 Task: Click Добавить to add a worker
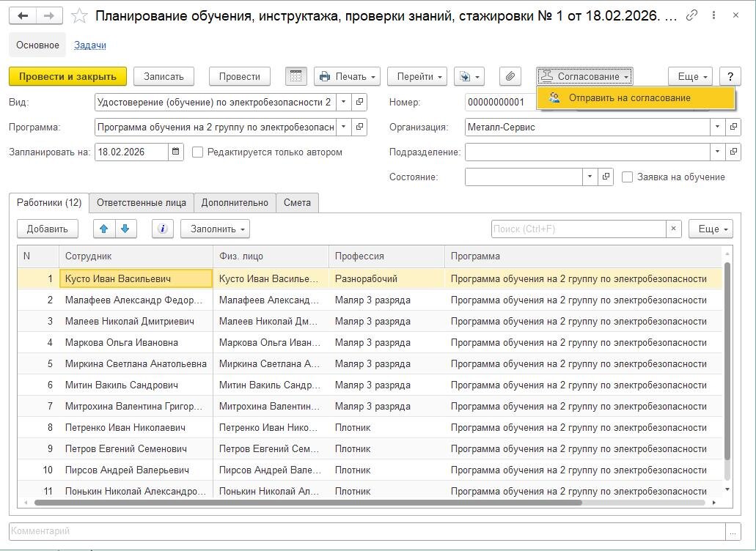coord(47,229)
